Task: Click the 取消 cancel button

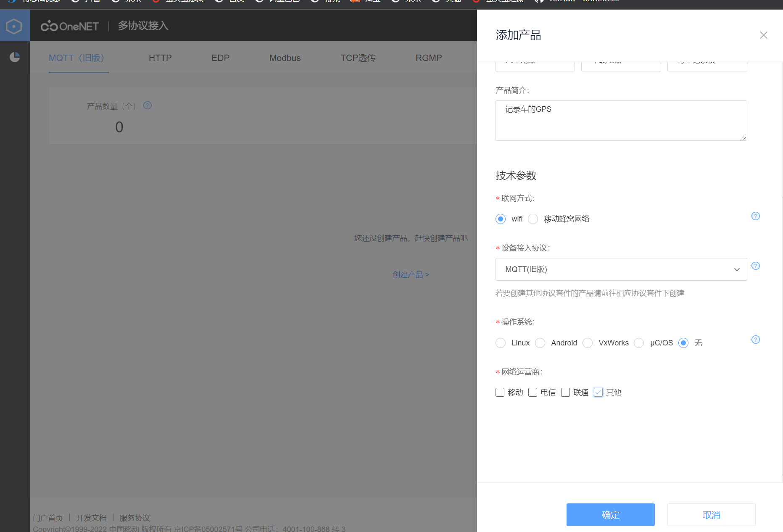Action: (711, 515)
